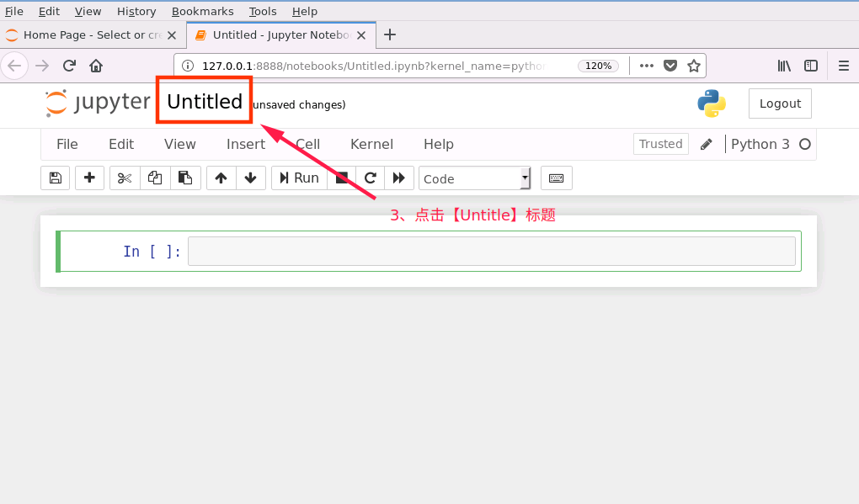Open Jupyter Edit menu
Viewport: 859px width, 504px height.
click(121, 145)
